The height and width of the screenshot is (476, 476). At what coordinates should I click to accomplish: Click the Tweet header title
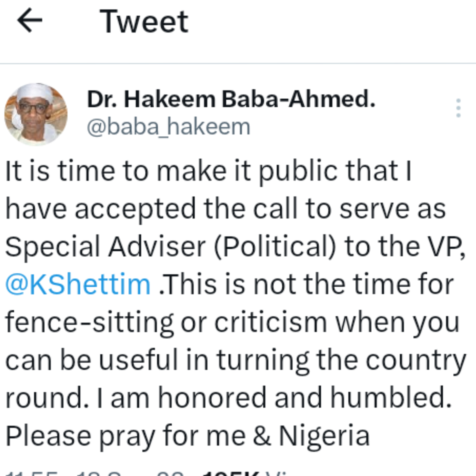pyautogui.click(x=144, y=21)
